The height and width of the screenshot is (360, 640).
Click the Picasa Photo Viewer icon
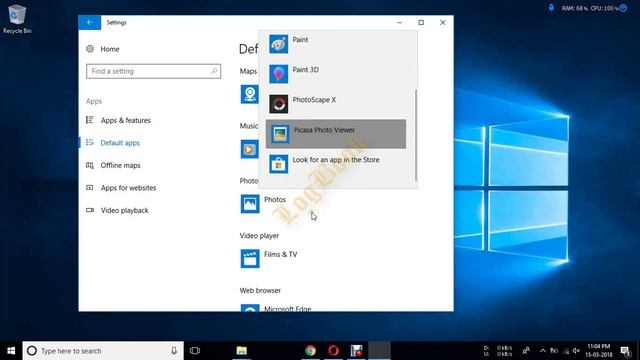pos(280,134)
